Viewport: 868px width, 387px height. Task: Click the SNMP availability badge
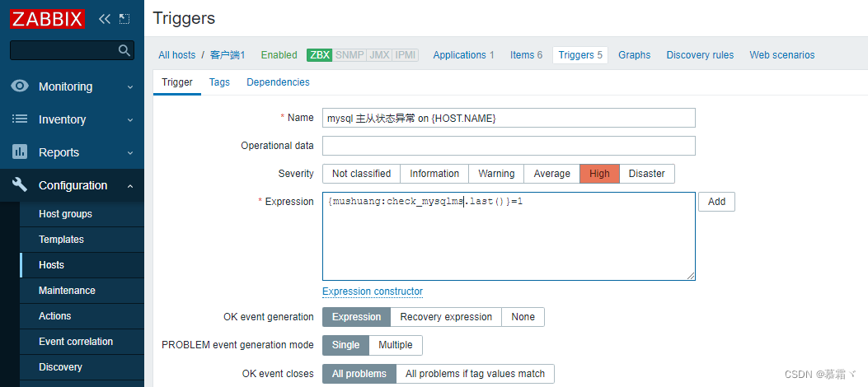350,54
